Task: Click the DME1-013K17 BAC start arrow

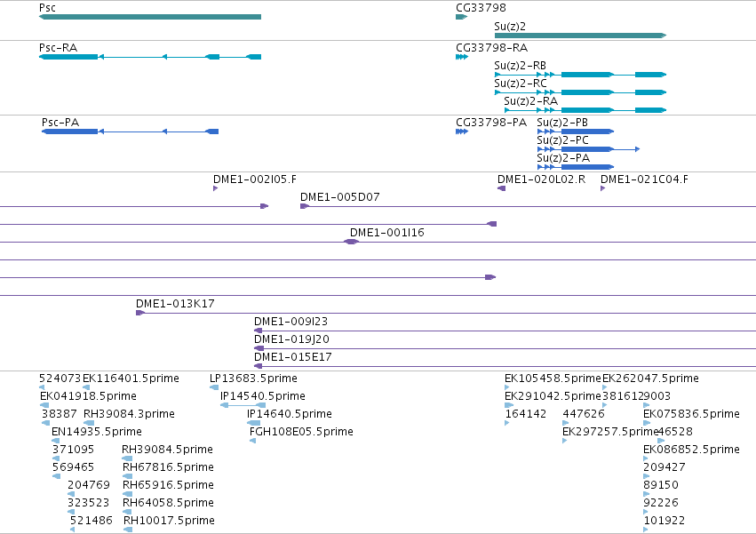Action: tap(140, 313)
